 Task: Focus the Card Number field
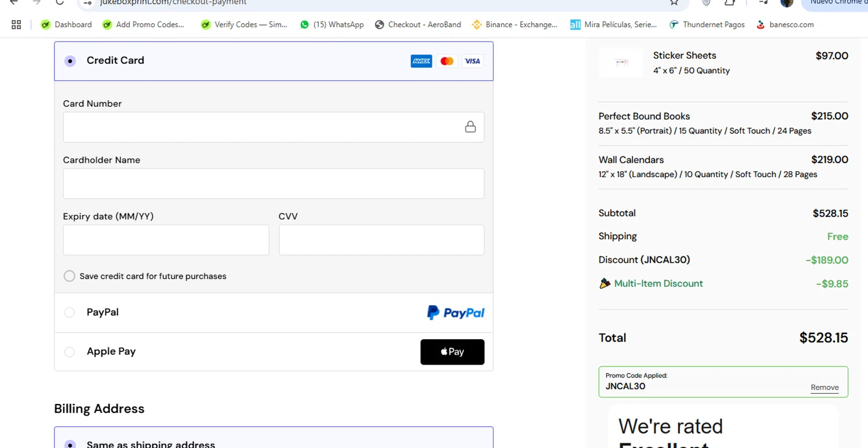(273, 127)
